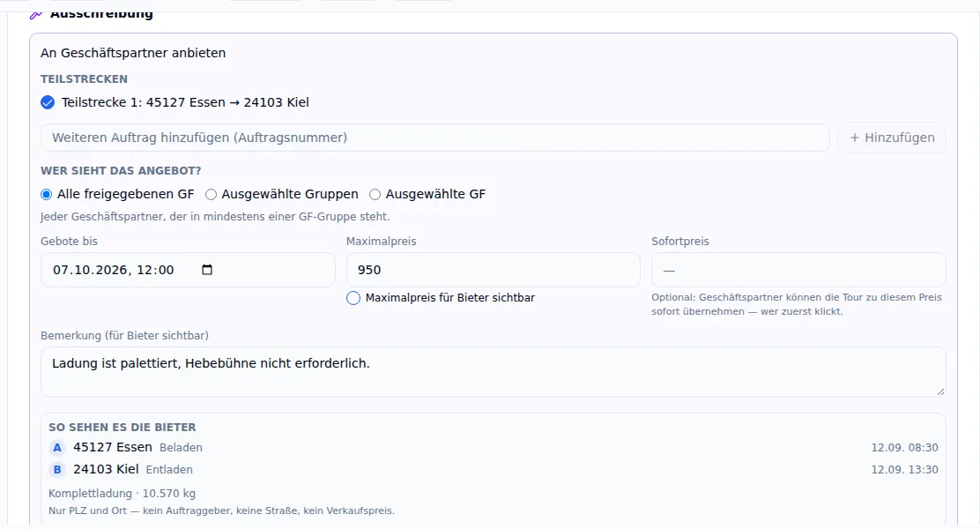Click the 'SO SEHEN ES DIE BIETER' heading

[122, 428]
